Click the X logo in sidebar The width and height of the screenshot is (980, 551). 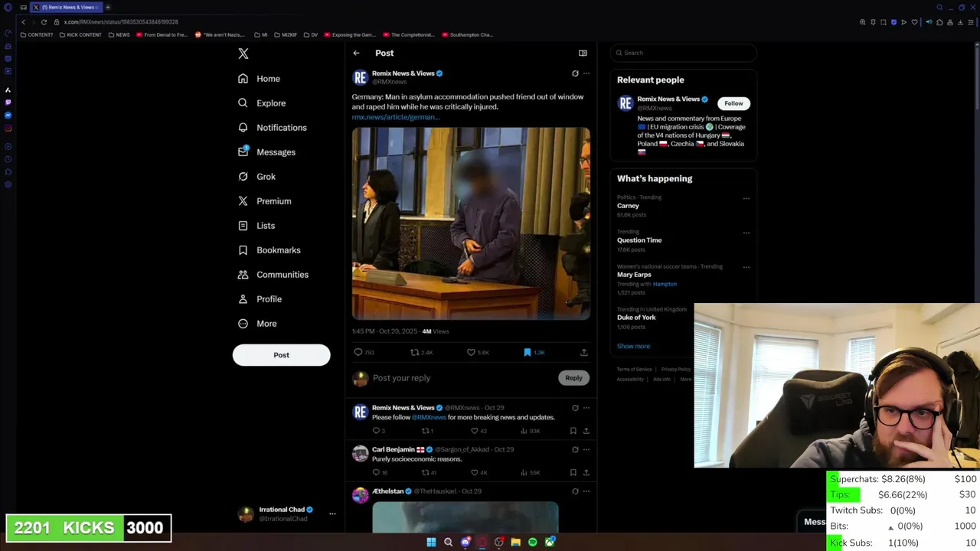243,54
